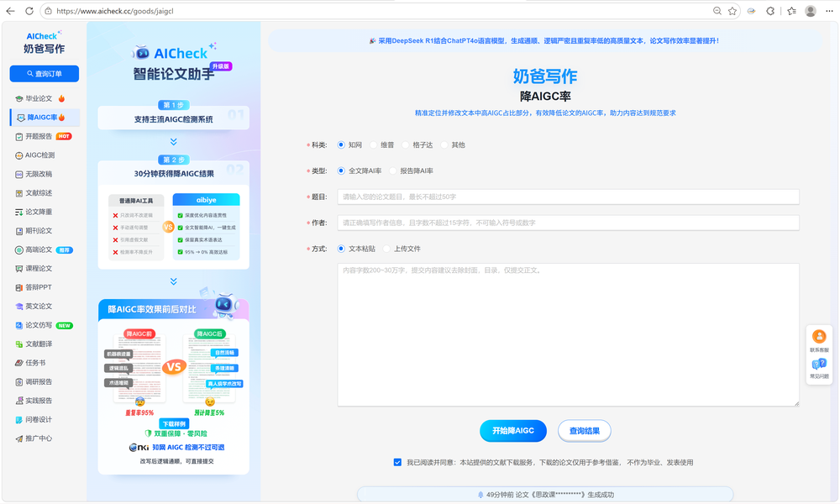The width and height of the screenshot is (840, 504).
Task: Click the 49分钟前 生成成功 notification
Action: pyautogui.click(x=545, y=495)
